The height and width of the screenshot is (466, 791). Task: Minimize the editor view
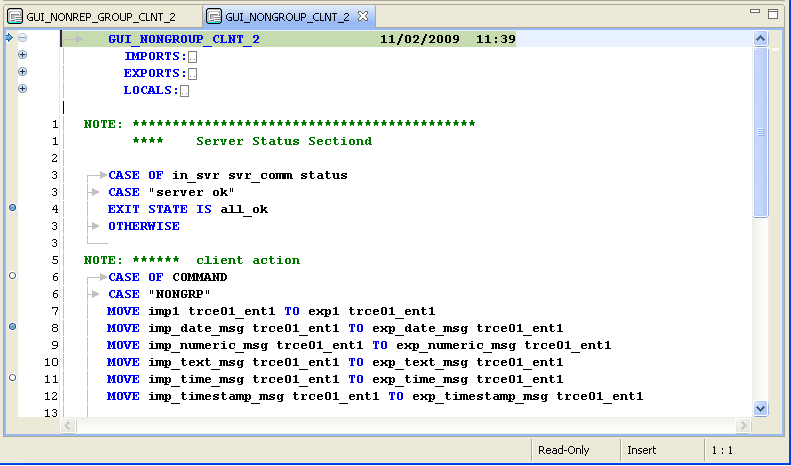pos(755,12)
